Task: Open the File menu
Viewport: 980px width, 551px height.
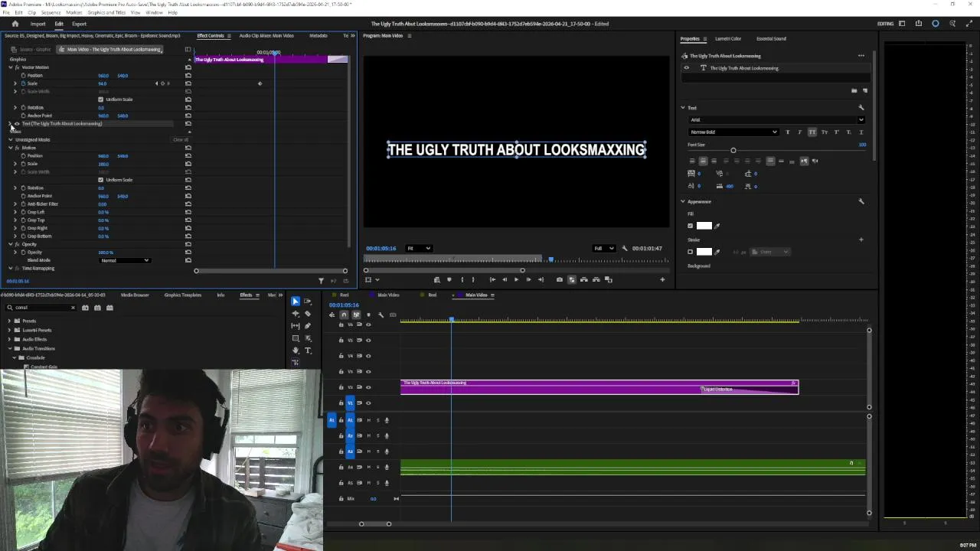Action: pos(7,13)
